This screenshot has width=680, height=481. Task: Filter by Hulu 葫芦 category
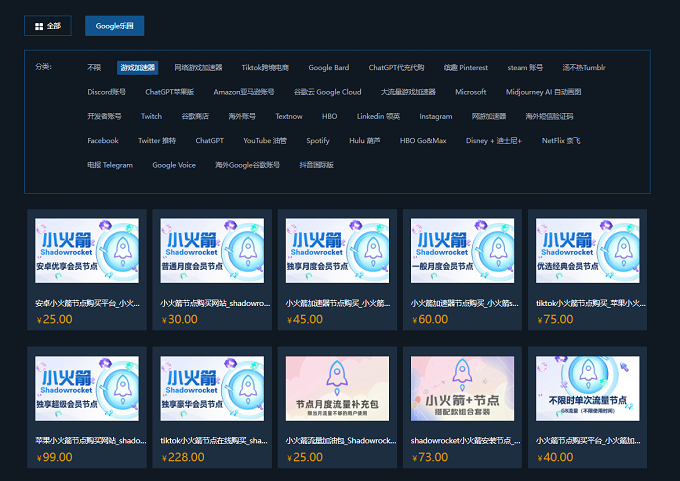point(365,141)
